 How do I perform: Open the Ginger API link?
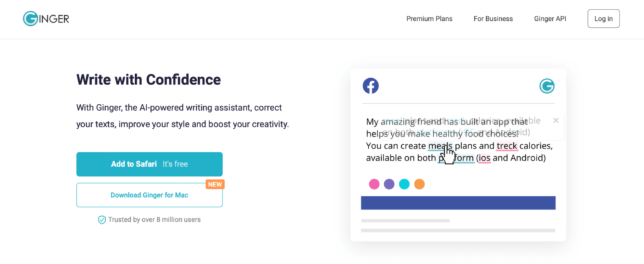[550, 19]
